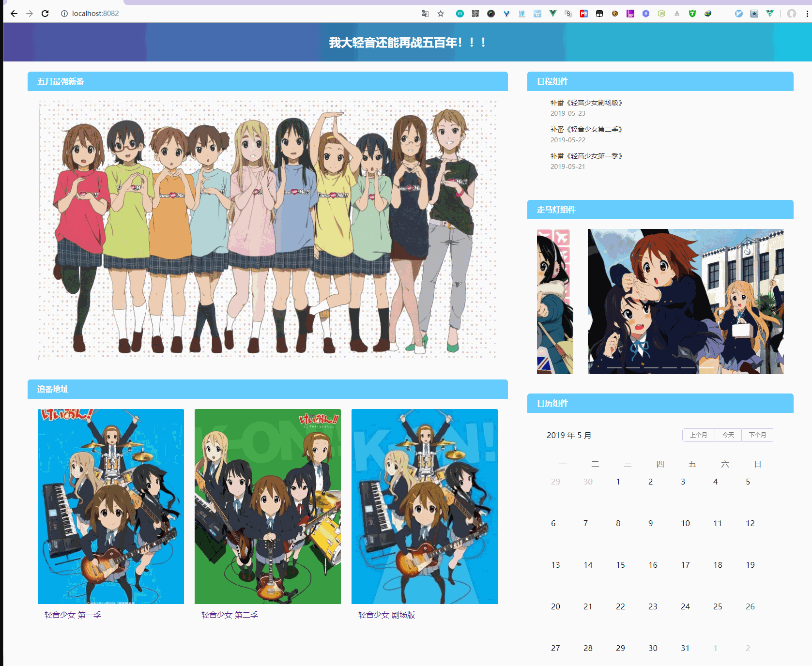Select the active last carousel indicator
This screenshot has width=812, height=666.
706,368
